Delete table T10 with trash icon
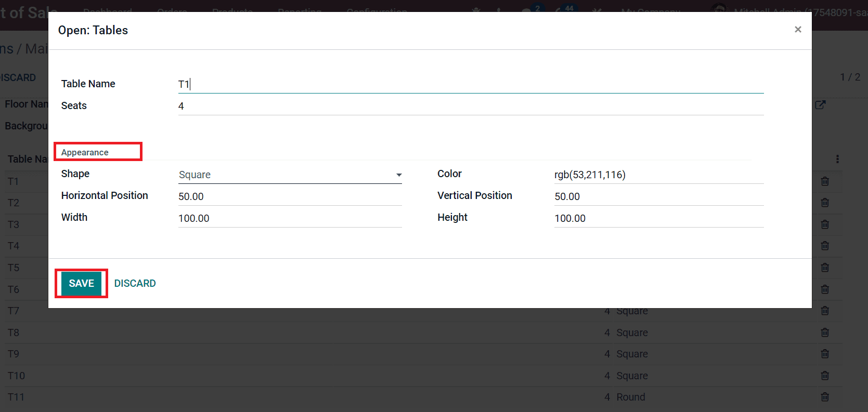Screen dimensions: 868x412 (825, 376)
